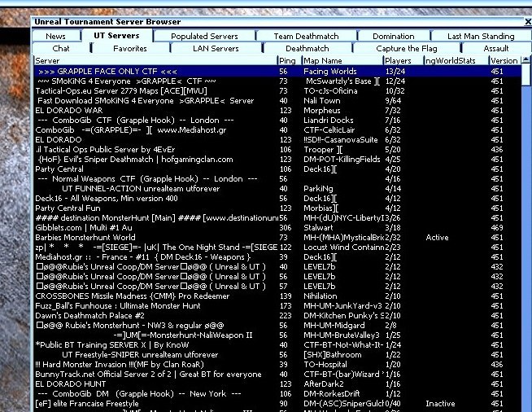Switch to the News tab
Image resolution: width=532 pixels, height=412 pixels.
[56, 37]
